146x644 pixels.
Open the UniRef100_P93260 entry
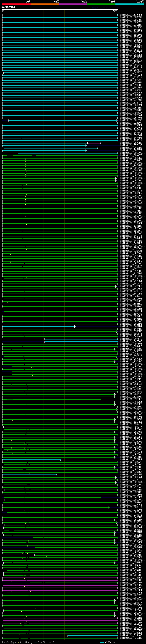[131, 45]
